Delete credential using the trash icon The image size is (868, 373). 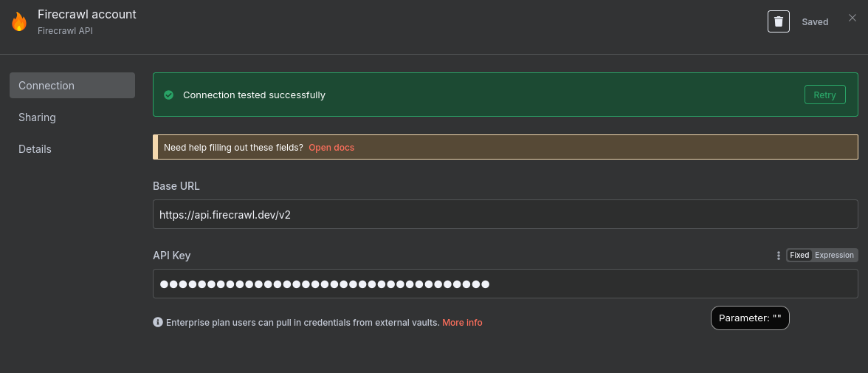coord(779,21)
